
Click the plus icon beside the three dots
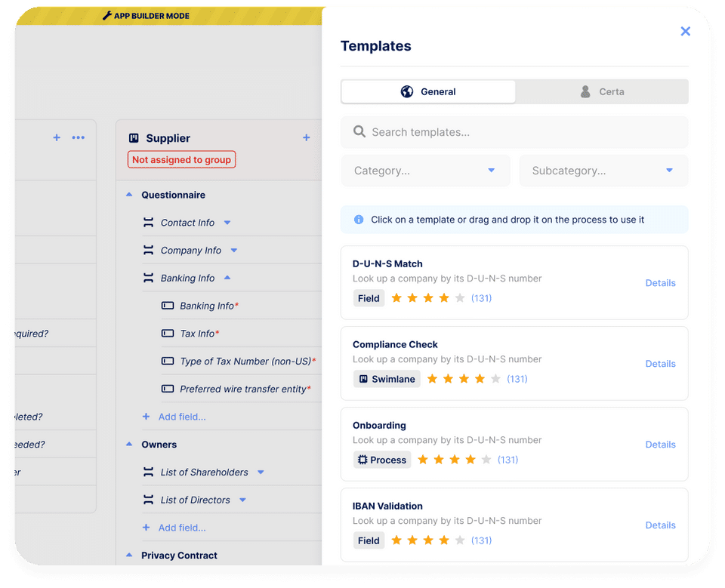point(57,137)
